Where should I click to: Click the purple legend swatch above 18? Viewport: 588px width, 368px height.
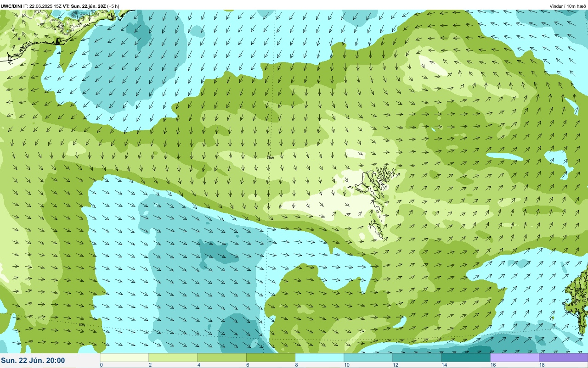[x=563, y=357]
